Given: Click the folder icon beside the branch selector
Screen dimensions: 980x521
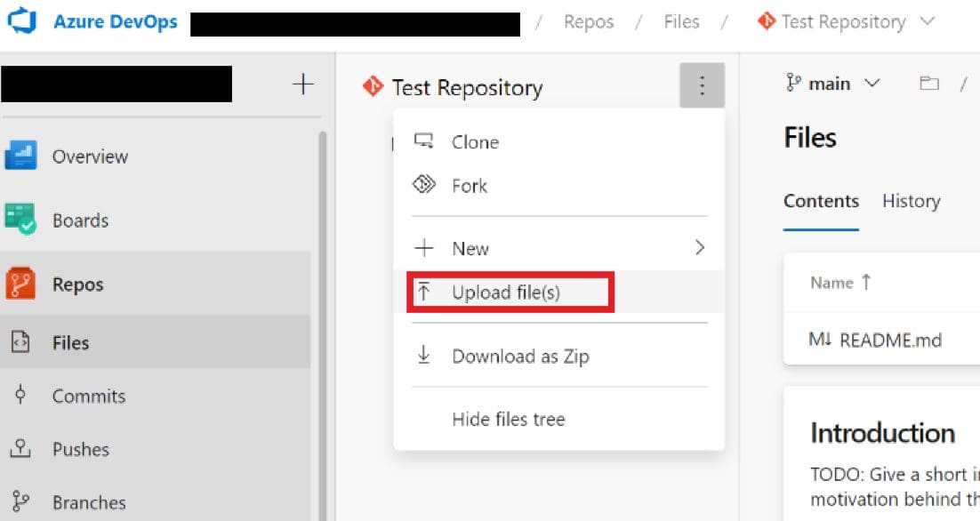Looking at the screenshot, I should (x=928, y=83).
